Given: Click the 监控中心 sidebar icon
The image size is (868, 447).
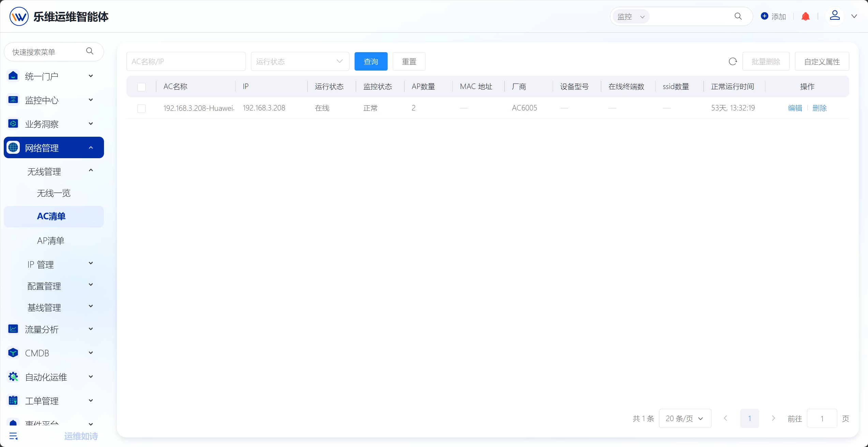Looking at the screenshot, I should coord(13,100).
